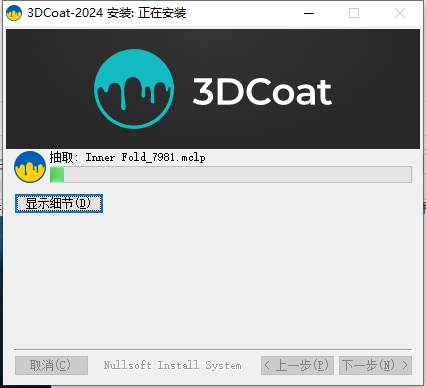Click the 取消(C) button
The height and width of the screenshot is (388, 426).
(51, 365)
